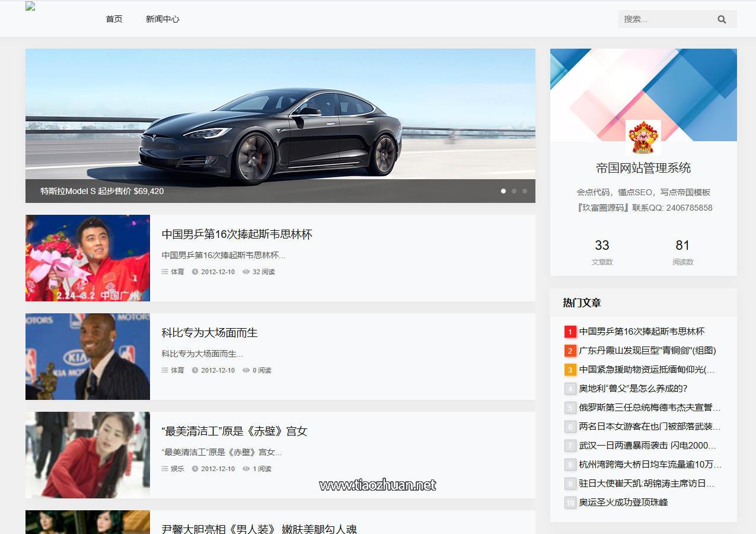Viewport: 756px width, 534px height.
Task: Click the 帝国网站管理系统 avatar image
Action: 643,138
